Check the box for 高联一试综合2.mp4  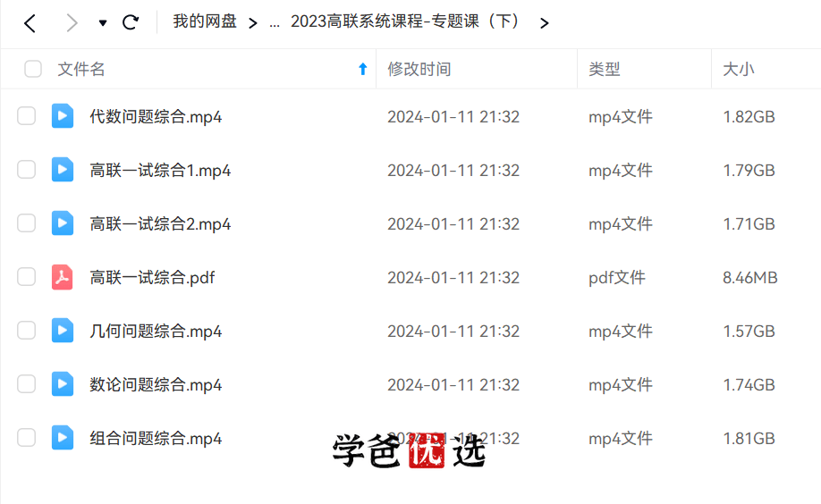(x=26, y=223)
